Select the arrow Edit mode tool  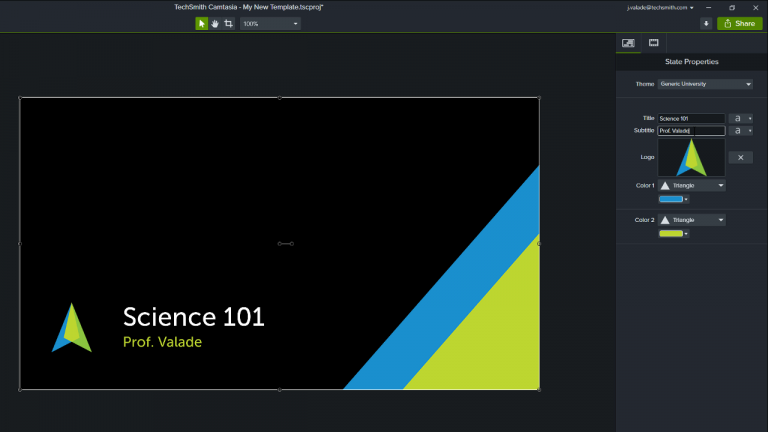coord(201,24)
